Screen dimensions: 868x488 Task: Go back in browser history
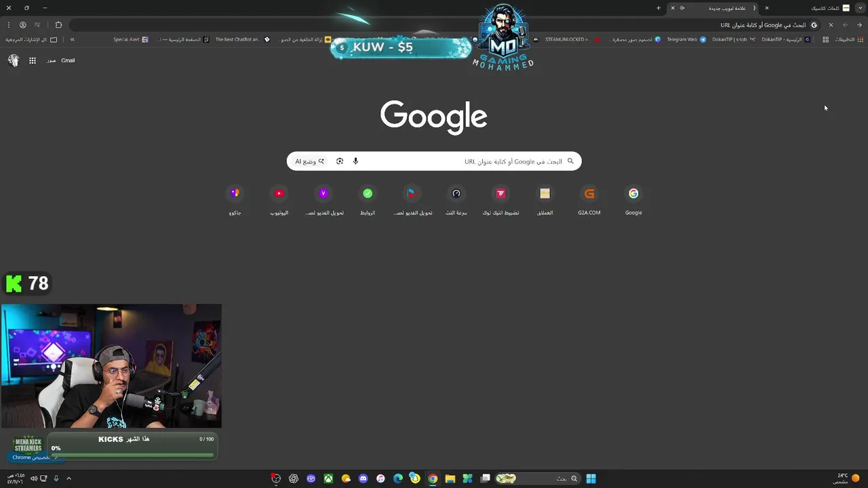[x=859, y=25]
